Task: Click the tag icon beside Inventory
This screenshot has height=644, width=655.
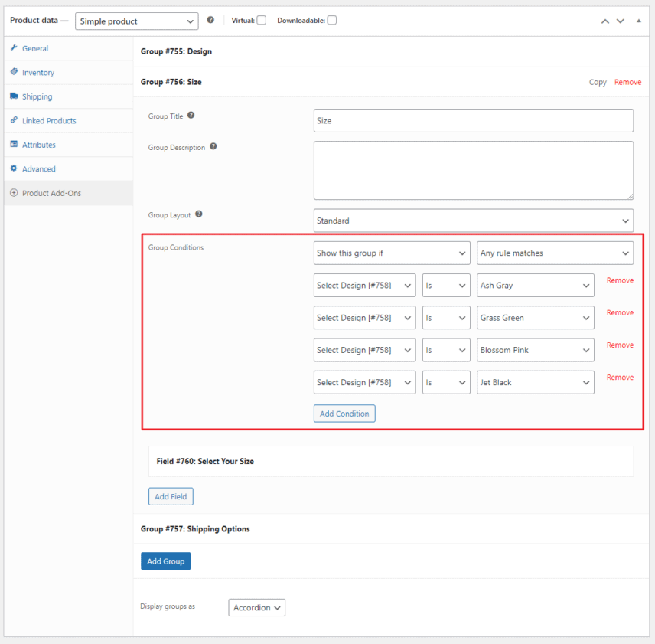Action: click(x=14, y=72)
